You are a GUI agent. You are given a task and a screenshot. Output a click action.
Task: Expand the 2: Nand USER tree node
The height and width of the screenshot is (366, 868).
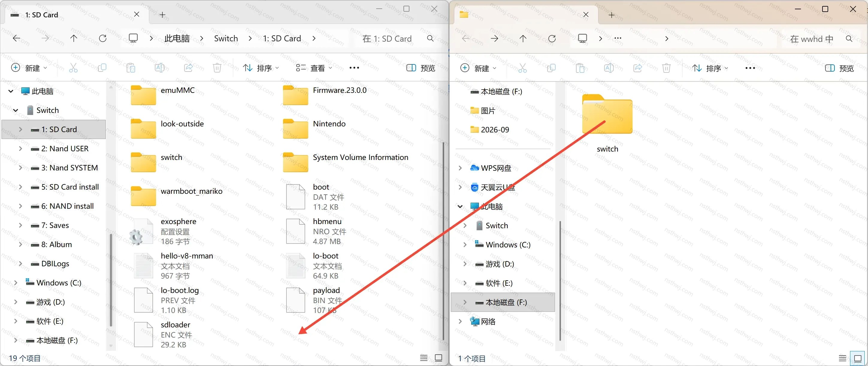[21, 149]
